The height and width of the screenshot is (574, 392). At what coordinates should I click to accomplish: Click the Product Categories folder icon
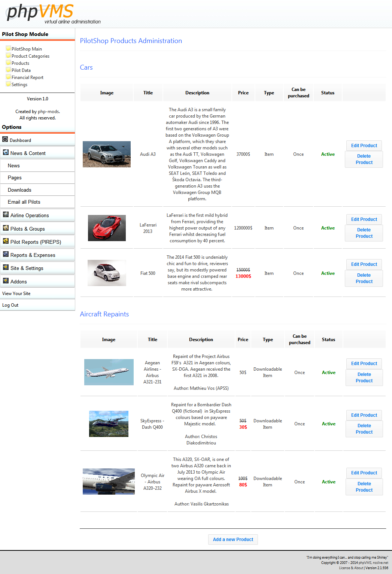8,55
